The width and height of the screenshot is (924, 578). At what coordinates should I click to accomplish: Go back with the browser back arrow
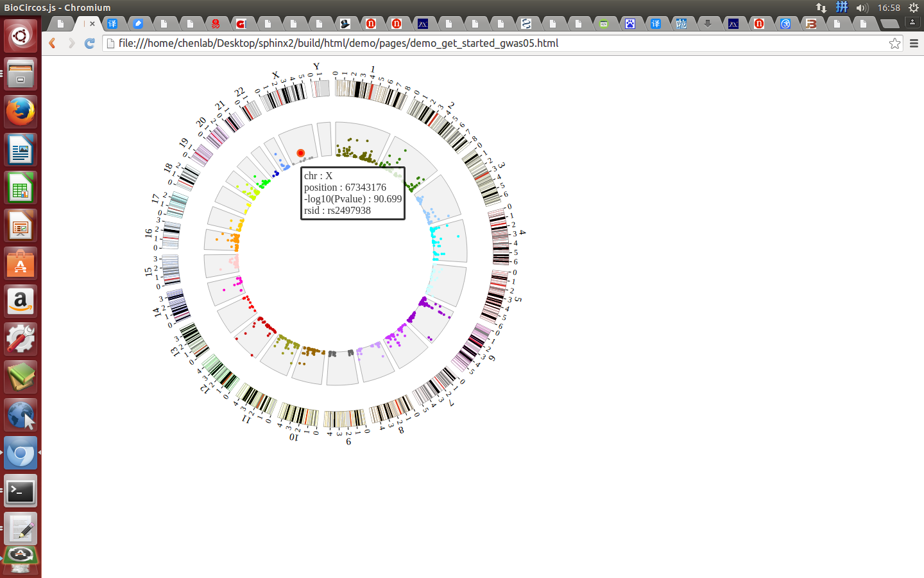coord(53,43)
